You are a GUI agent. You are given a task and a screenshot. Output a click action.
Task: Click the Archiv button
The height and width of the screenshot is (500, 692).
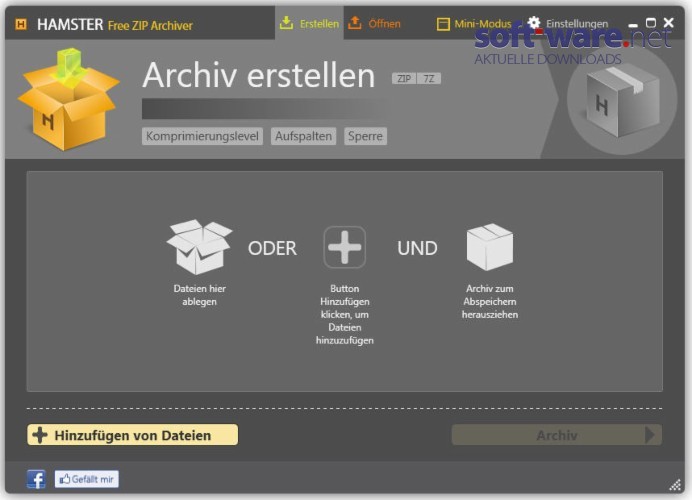(x=557, y=435)
